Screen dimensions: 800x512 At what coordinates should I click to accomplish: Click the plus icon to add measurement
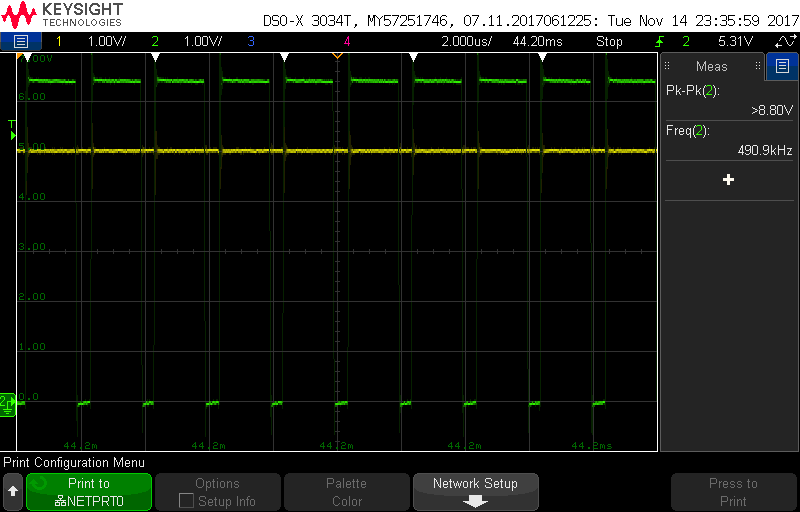[x=729, y=180]
